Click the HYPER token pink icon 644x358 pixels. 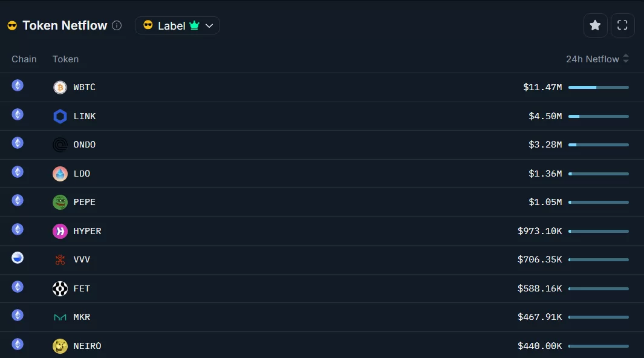(x=60, y=231)
